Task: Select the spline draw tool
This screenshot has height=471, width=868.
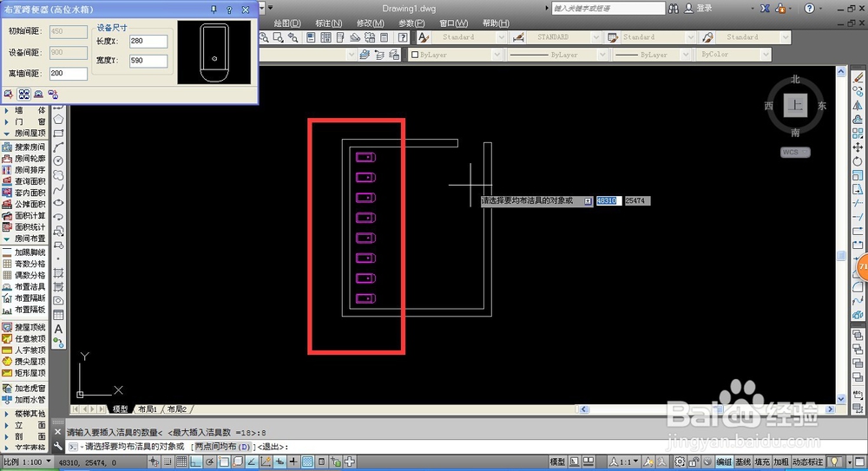Action: pyautogui.click(x=58, y=189)
